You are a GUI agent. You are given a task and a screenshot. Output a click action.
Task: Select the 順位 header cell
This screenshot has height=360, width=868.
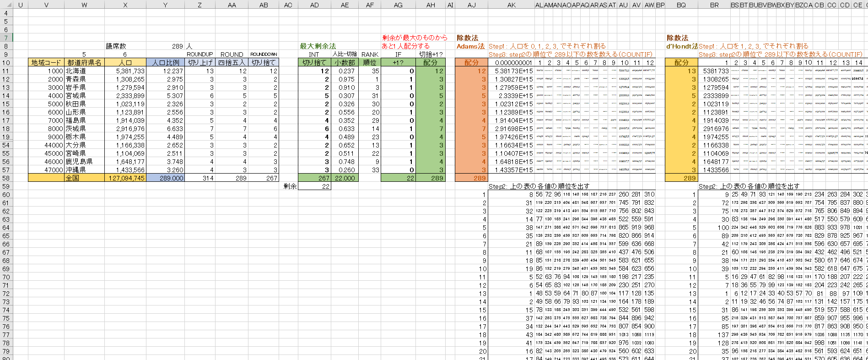click(370, 63)
